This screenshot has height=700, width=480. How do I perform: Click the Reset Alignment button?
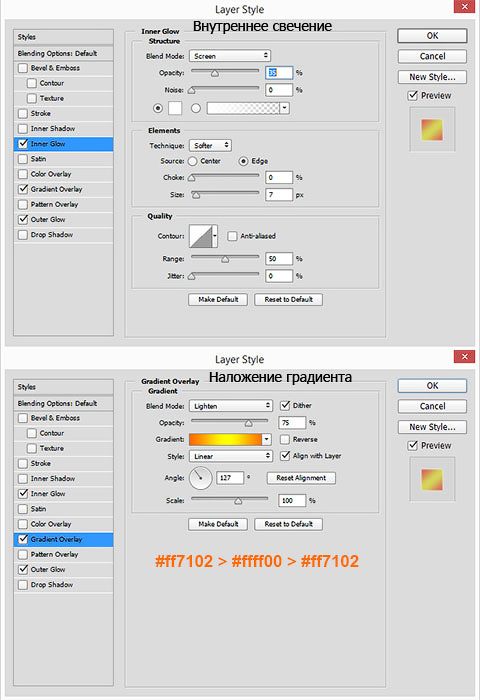coord(301,478)
